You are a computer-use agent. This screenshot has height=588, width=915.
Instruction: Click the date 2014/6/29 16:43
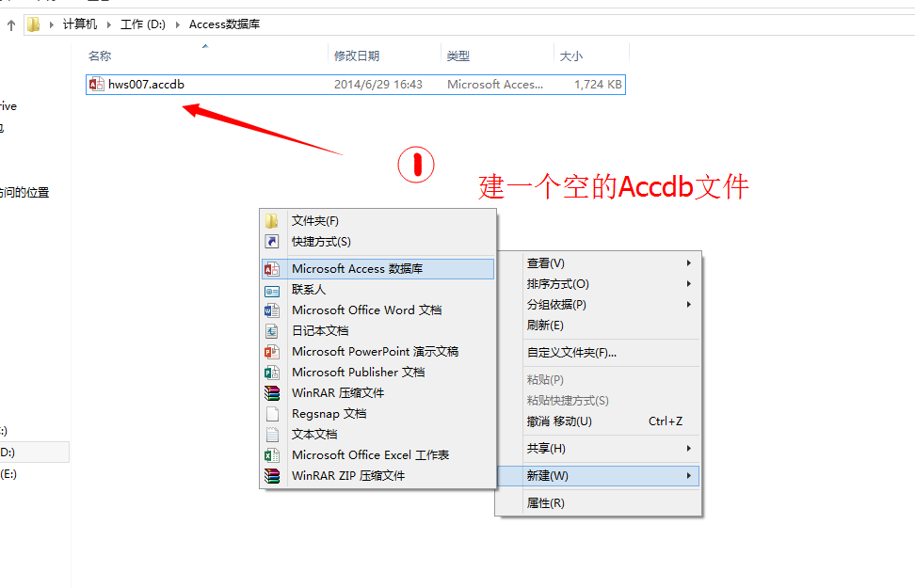point(378,85)
